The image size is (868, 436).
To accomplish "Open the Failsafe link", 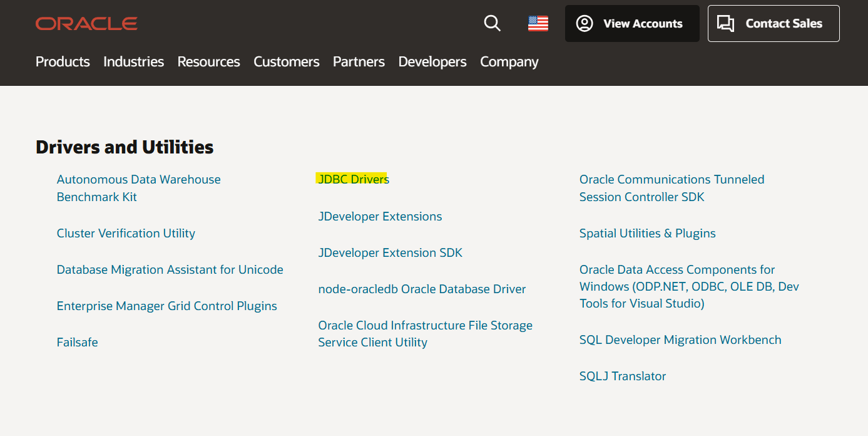I will 77,342.
